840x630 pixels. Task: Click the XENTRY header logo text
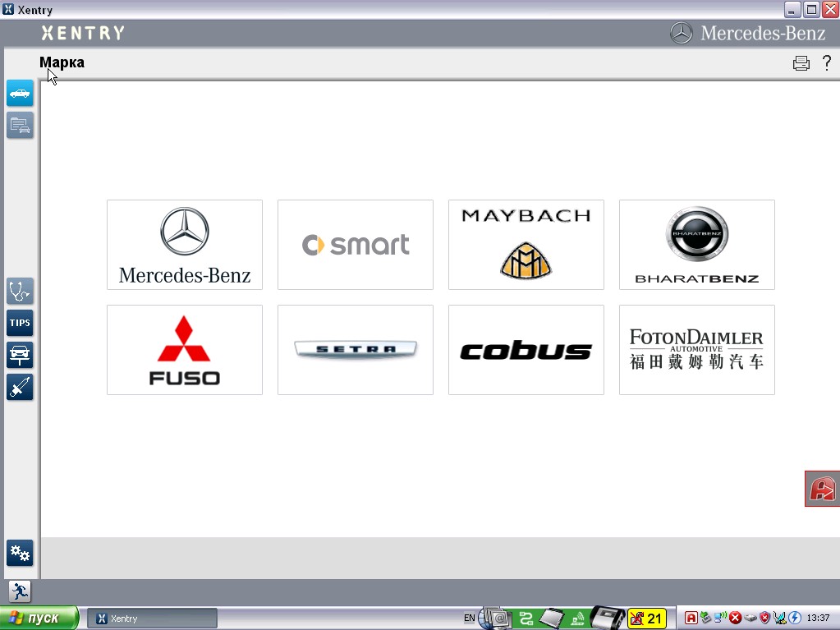[x=83, y=33]
